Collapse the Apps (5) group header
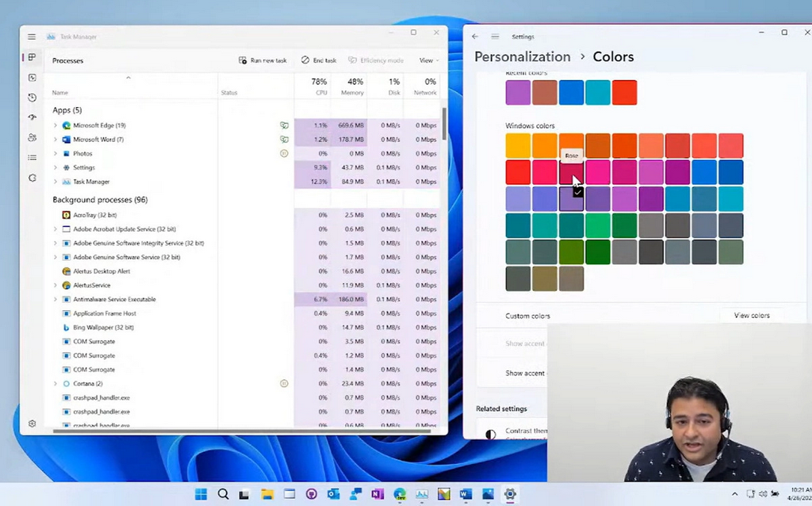The width and height of the screenshot is (812, 506). pyautogui.click(x=67, y=109)
